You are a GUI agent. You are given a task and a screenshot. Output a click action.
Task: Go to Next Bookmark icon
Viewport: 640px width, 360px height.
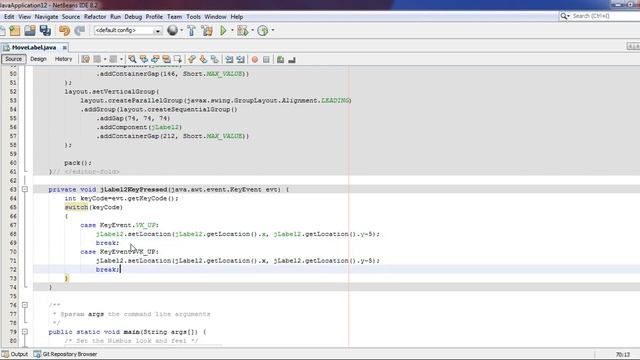click(x=203, y=60)
